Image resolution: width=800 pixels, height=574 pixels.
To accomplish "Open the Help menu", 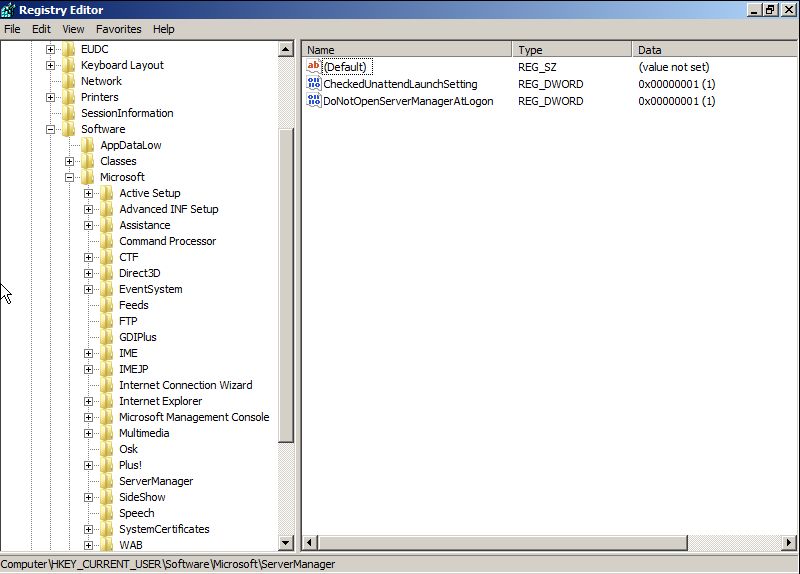I will point(164,29).
